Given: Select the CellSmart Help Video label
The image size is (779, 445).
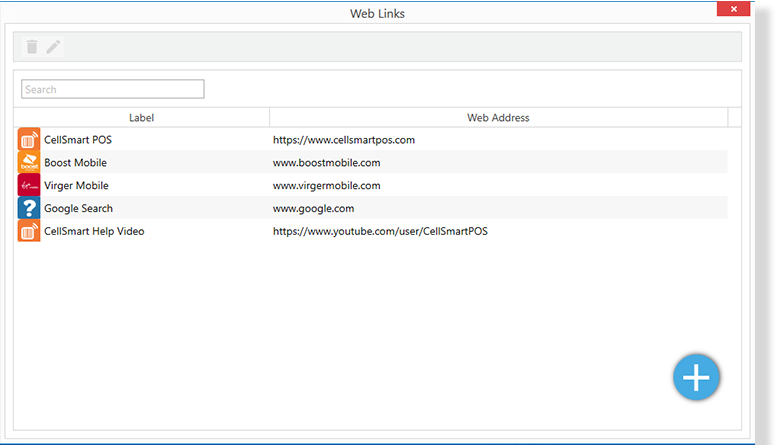Looking at the screenshot, I should click(94, 231).
